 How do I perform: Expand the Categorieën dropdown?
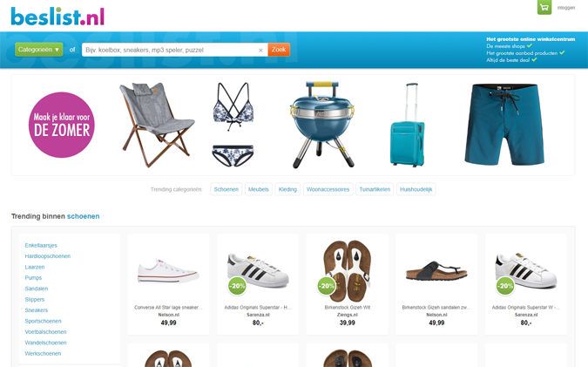click(38, 50)
